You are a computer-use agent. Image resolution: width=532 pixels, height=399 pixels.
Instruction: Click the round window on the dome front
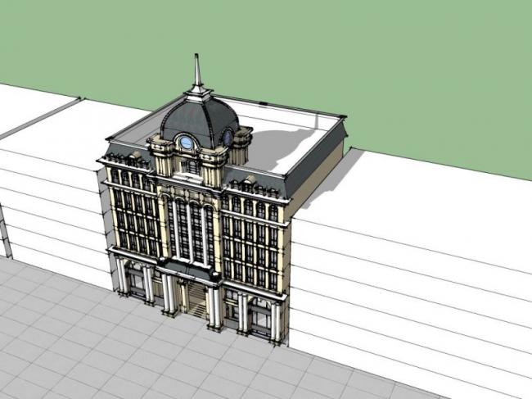pyautogui.click(x=187, y=143)
